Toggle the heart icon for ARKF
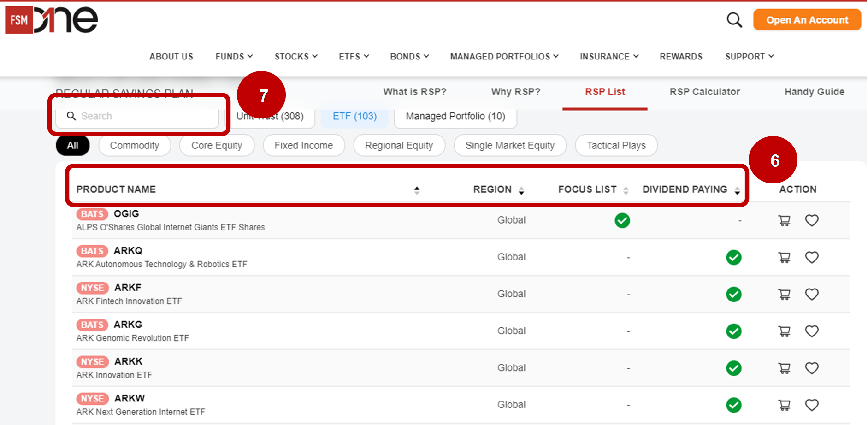The width and height of the screenshot is (868, 425). tap(812, 294)
